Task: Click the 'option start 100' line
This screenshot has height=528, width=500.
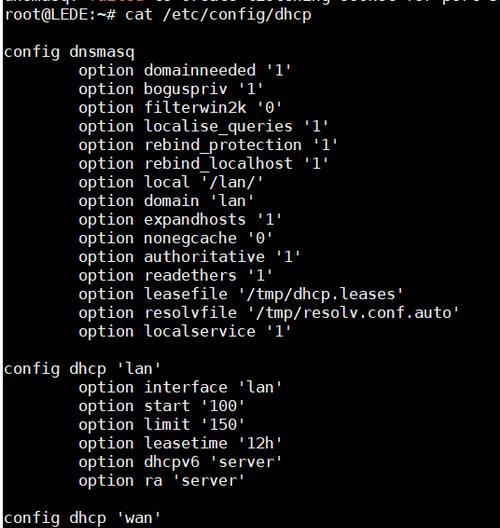Action: (162, 406)
